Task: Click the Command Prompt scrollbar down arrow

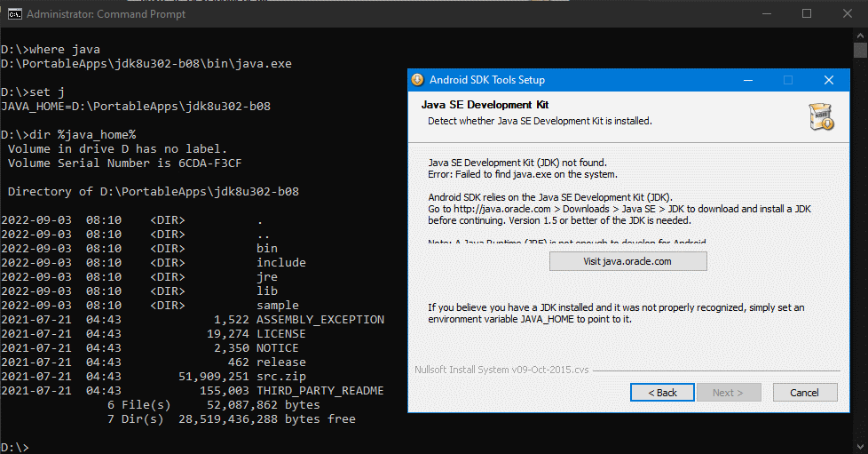Action: pos(860,446)
